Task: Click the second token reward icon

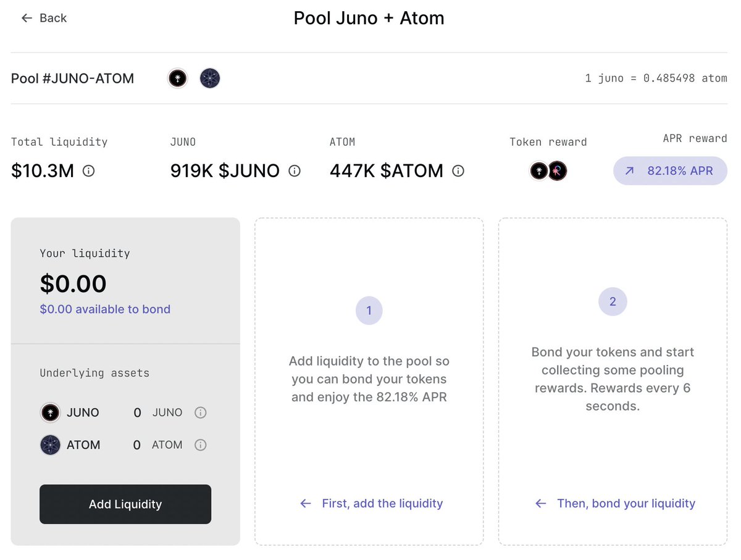Action: point(558,171)
